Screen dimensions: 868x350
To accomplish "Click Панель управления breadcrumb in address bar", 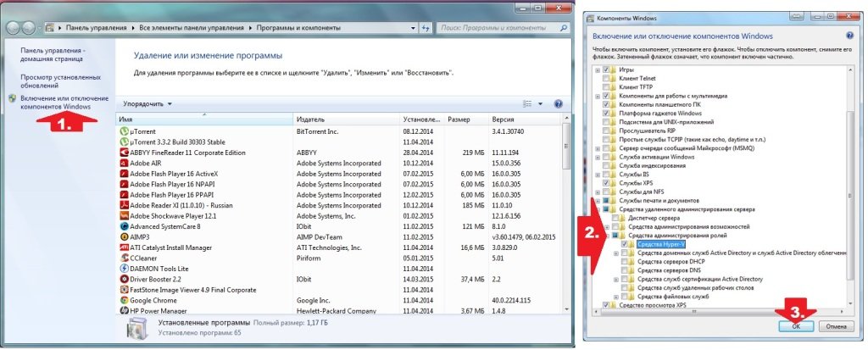I will point(96,27).
